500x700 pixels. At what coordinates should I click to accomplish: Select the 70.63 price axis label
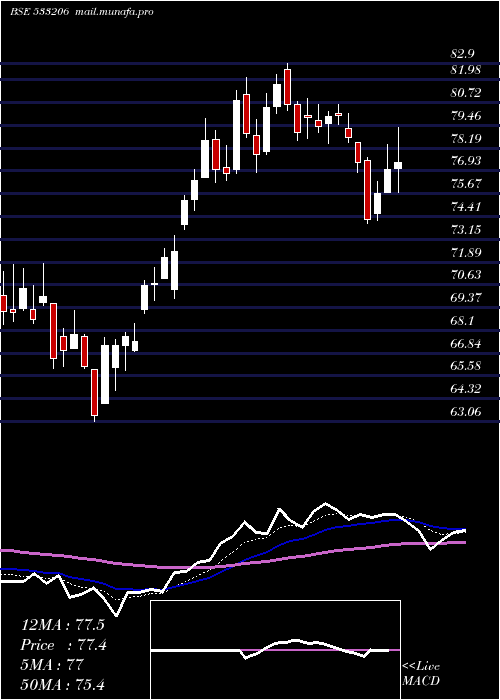click(x=467, y=275)
